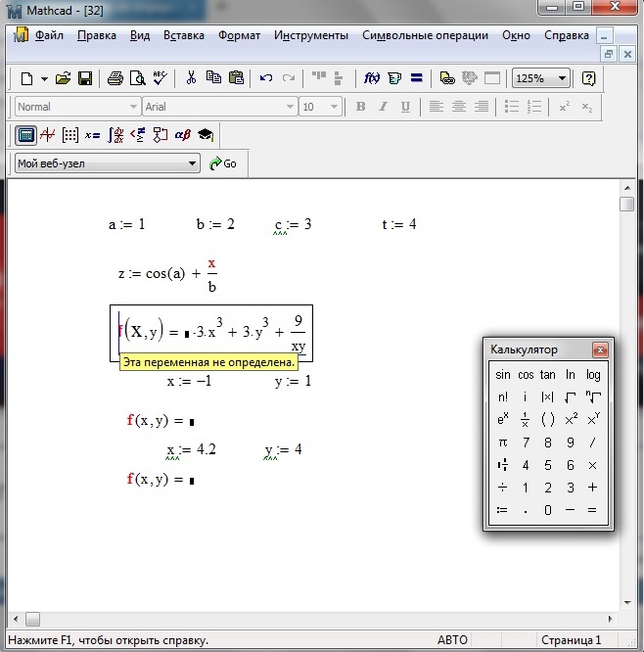The height and width of the screenshot is (652, 644).
Task: Click the n! factorial Calculator button
Action: point(503,397)
